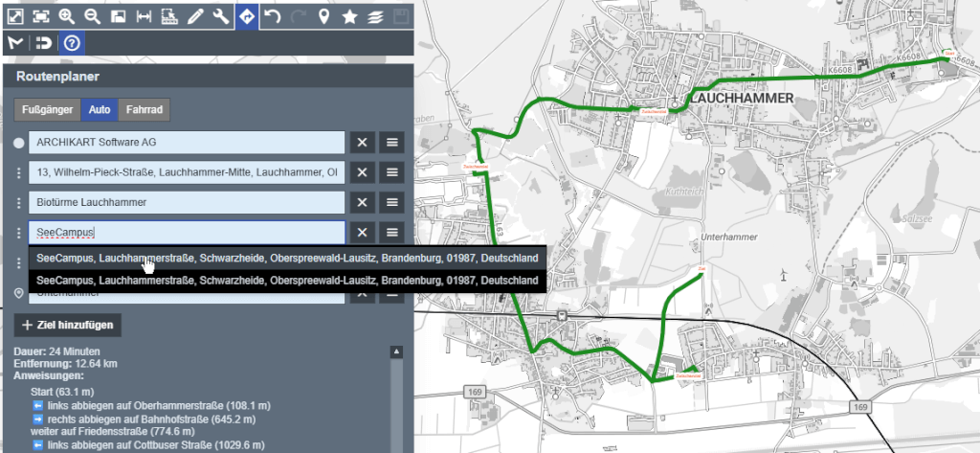Switch travel mode to Fußgänger
This screenshot has width=980, height=453.
[x=48, y=109]
